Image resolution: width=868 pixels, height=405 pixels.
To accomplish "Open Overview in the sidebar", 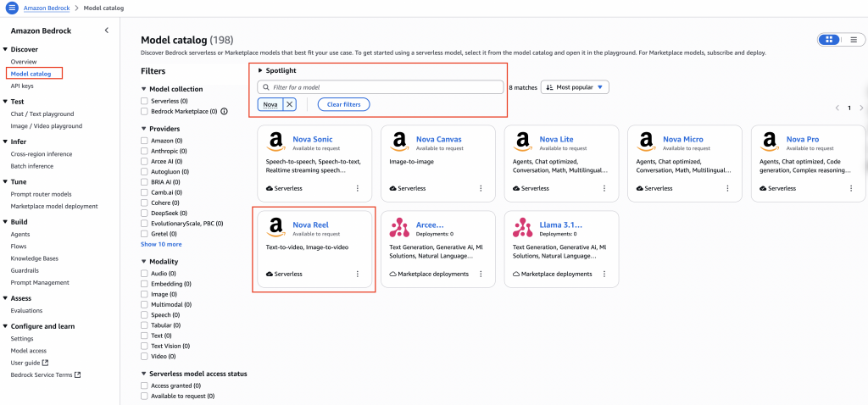I will coord(24,61).
